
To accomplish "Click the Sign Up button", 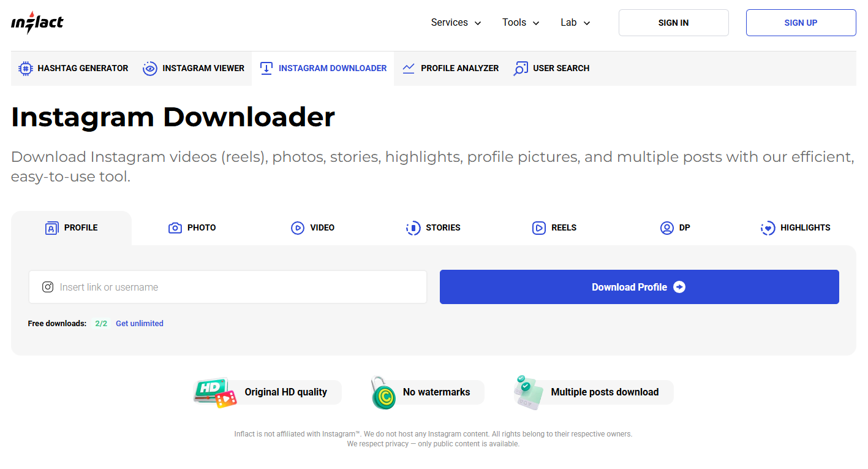I will tap(801, 23).
